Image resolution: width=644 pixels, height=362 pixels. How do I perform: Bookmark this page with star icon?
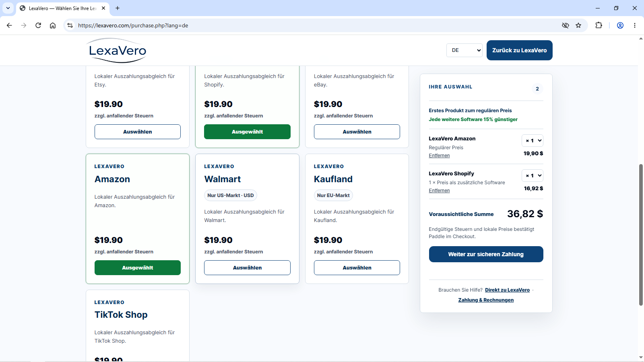[x=578, y=25]
